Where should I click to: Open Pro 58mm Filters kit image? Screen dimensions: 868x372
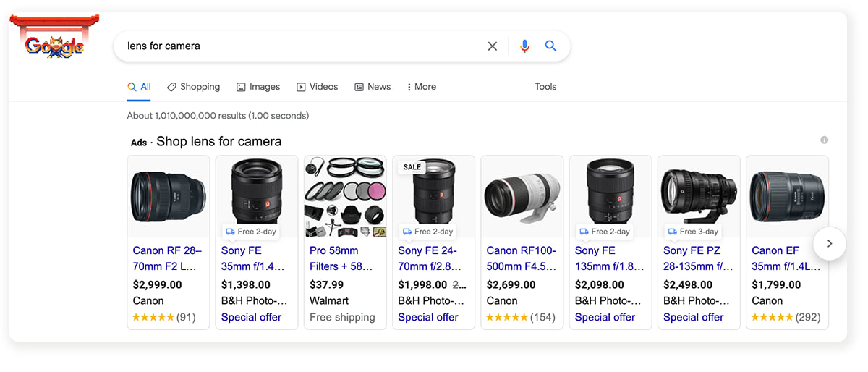[345, 197]
